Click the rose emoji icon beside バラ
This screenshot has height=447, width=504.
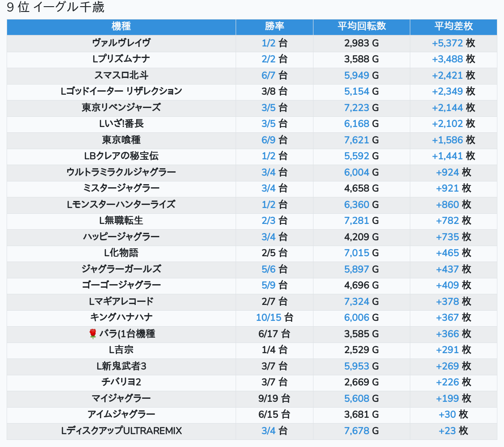click(93, 334)
